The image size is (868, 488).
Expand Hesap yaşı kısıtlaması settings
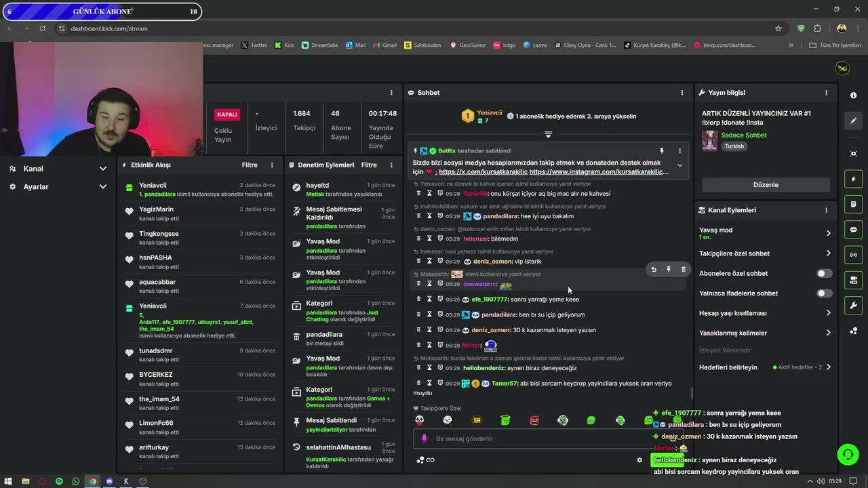tap(828, 313)
